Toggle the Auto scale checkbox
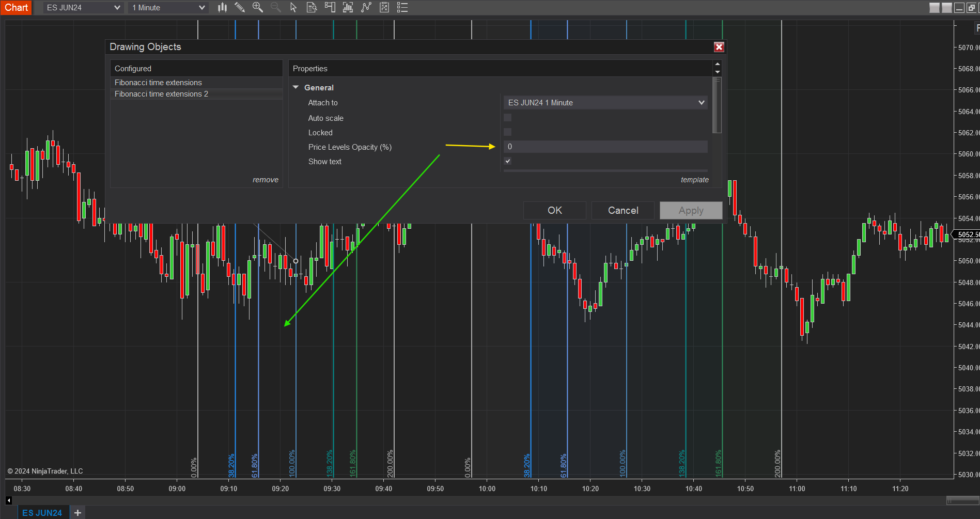Screen dimensions: 980x519 508,118
